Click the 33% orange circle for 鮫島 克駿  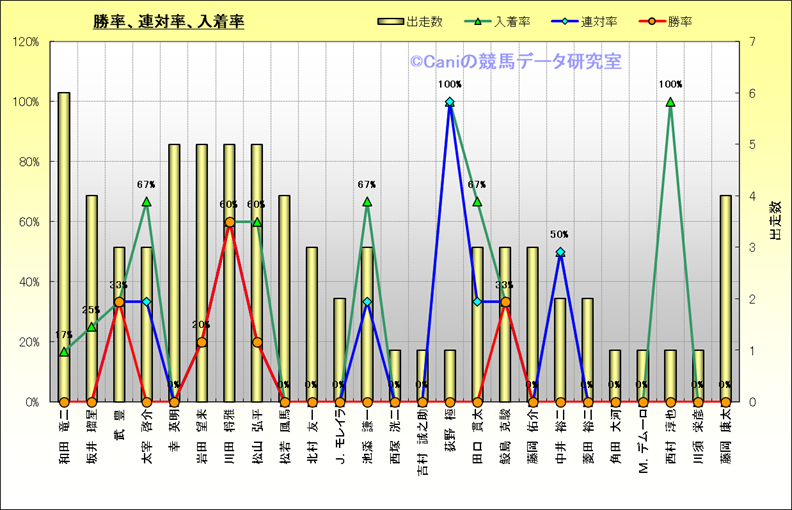505,302
